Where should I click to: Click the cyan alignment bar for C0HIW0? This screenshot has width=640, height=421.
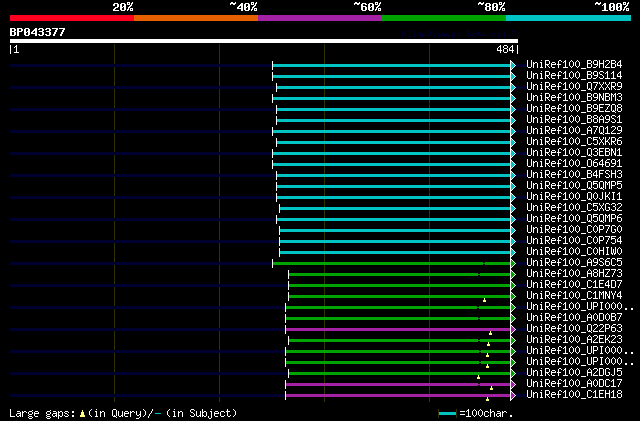click(396, 253)
